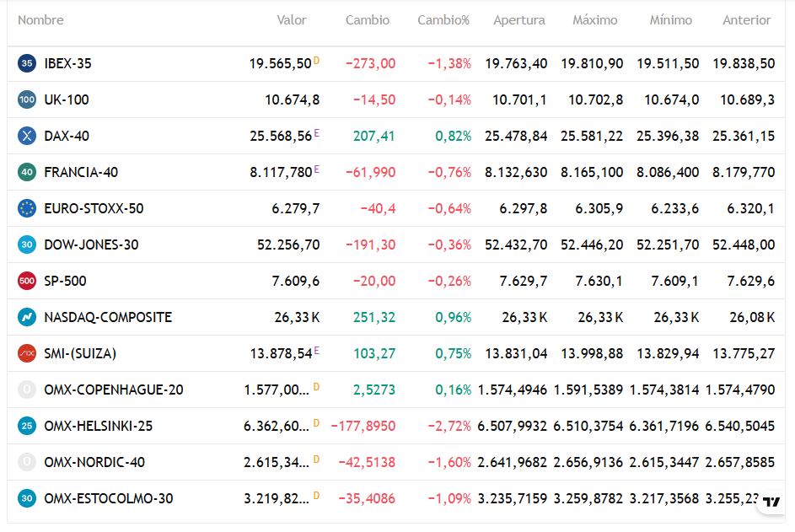
Task: Open the OMX-ESTOCOLMO-30 index name
Action: [x=109, y=498]
